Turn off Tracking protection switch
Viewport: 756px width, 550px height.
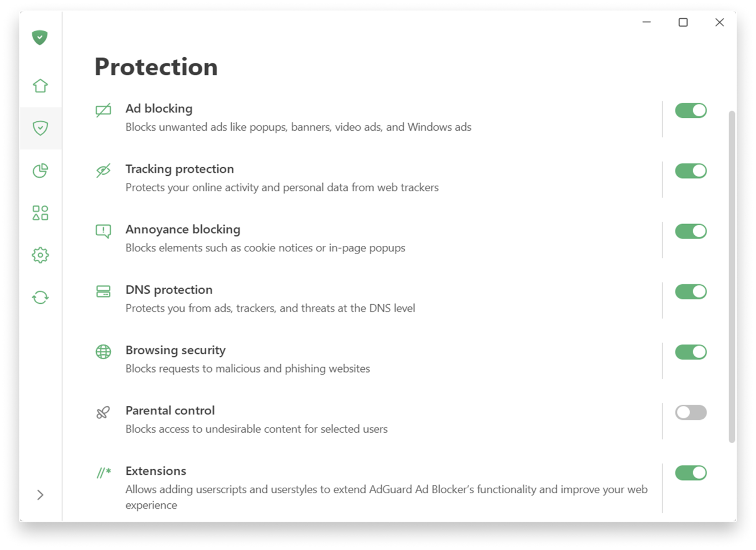tap(691, 171)
